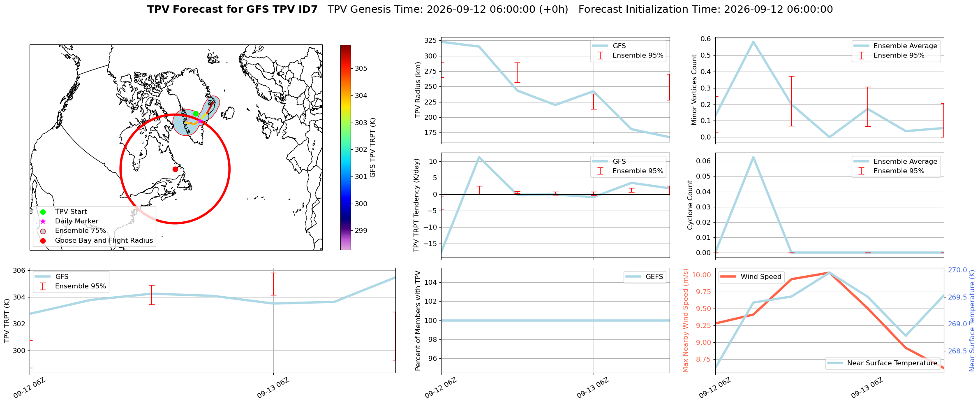Screen dimensions: 980x404
Task: Click the peak of the Cyclone Count line
Action: coord(753,157)
